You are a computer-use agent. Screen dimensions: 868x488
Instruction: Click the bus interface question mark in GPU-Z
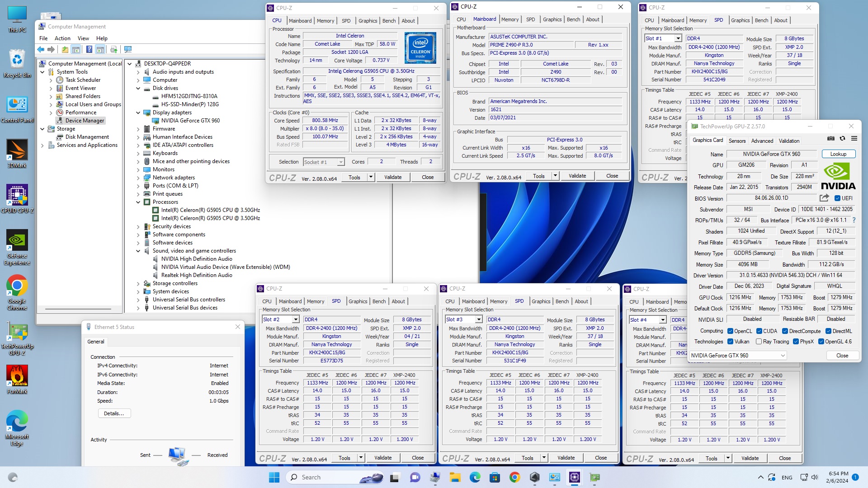coord(854,220)
